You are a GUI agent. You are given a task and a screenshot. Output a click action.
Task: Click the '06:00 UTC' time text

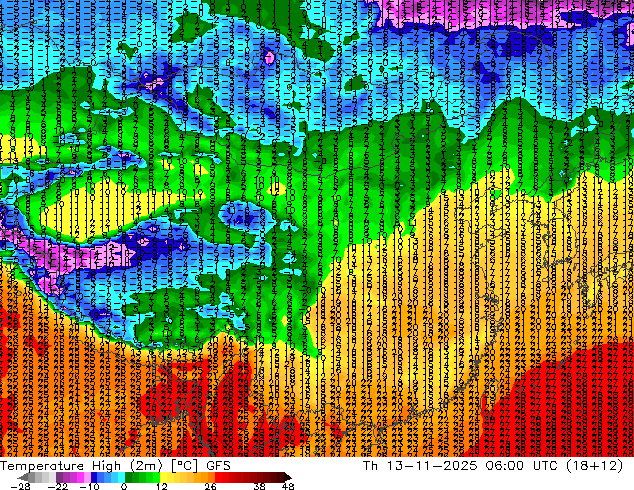click(522, 466)
